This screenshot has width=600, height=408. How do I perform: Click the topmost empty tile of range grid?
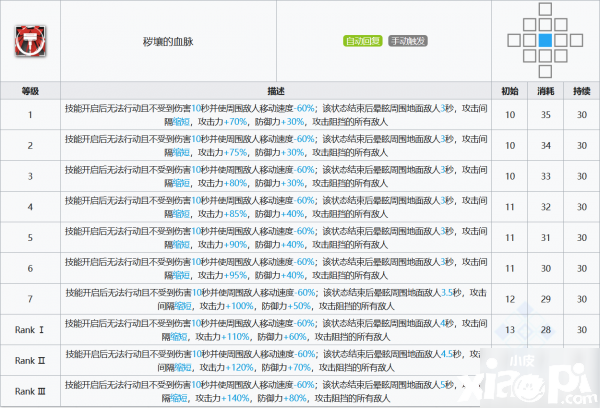pos(545,9)
